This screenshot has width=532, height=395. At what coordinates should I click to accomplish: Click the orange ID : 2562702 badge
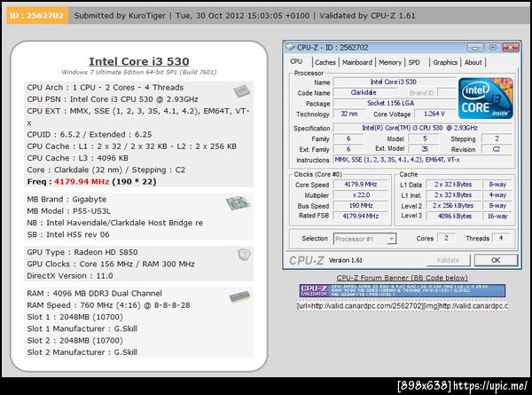[x=36, y=16]
